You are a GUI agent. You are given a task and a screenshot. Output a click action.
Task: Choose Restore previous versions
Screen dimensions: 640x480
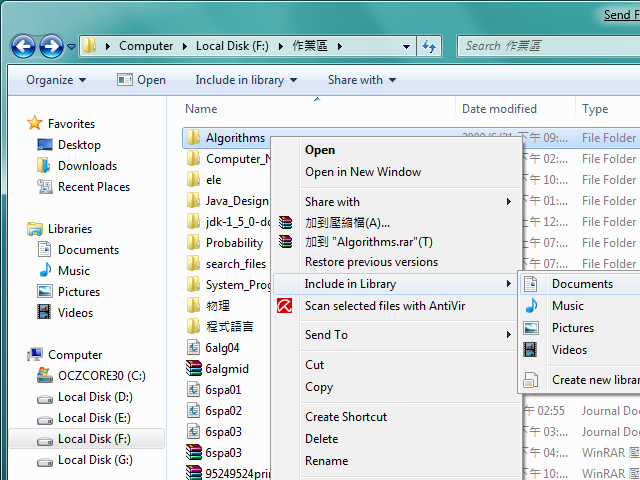pyautogui.click(x=371, y=262)
